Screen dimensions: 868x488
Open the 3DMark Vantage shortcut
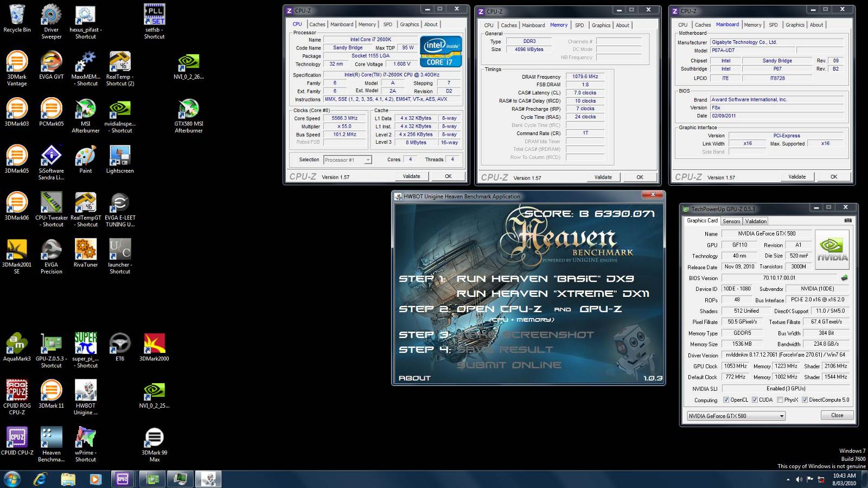(17, 68)
